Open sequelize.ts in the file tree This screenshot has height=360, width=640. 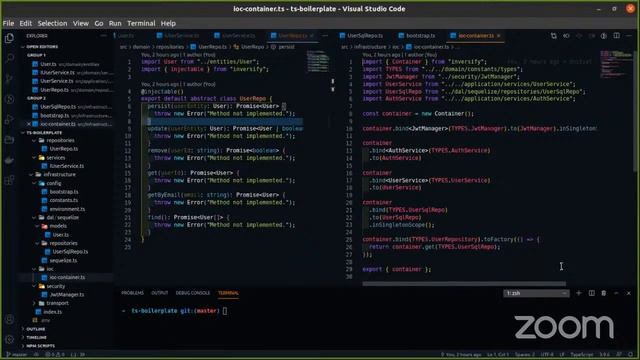pos(63,260)
